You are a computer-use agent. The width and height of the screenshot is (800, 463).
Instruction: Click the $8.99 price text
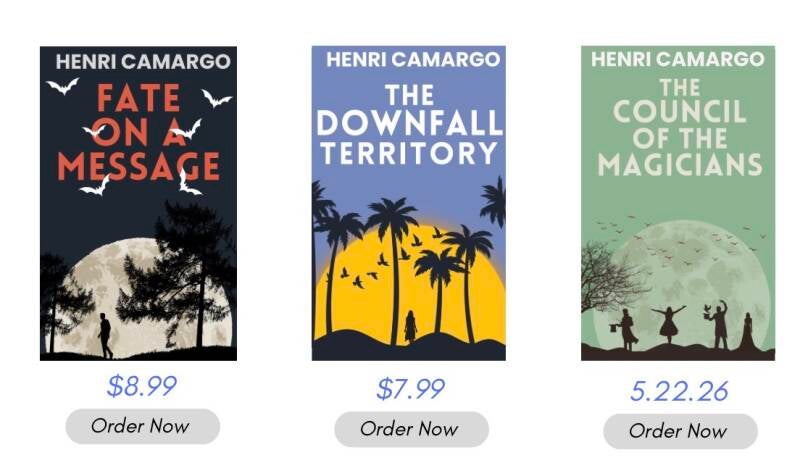pyautogui.click(x=141, y=386)
